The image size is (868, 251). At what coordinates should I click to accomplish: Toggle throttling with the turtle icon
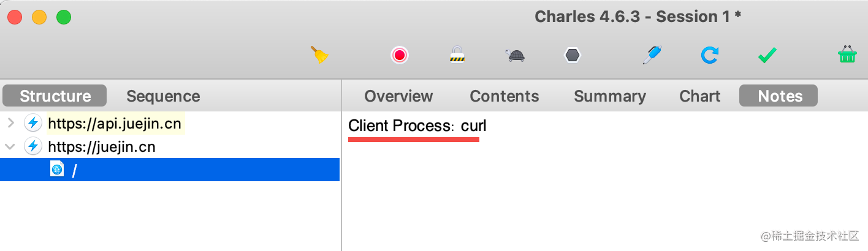(x=515, y=55)
